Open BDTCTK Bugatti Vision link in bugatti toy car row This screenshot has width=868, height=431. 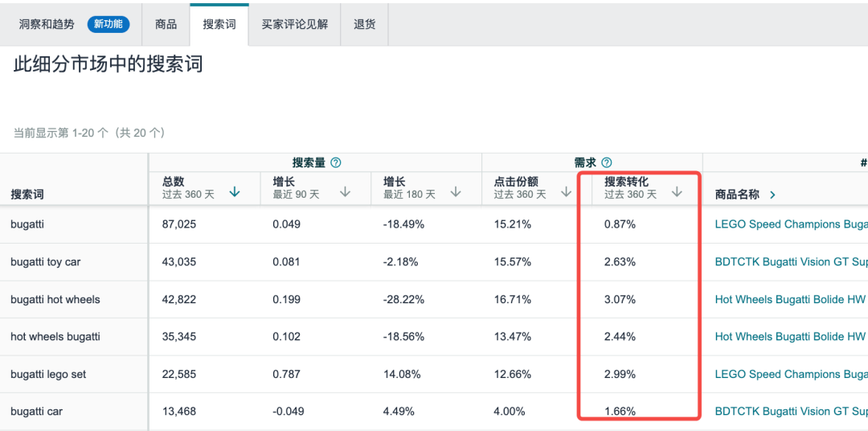click(792, 261)
